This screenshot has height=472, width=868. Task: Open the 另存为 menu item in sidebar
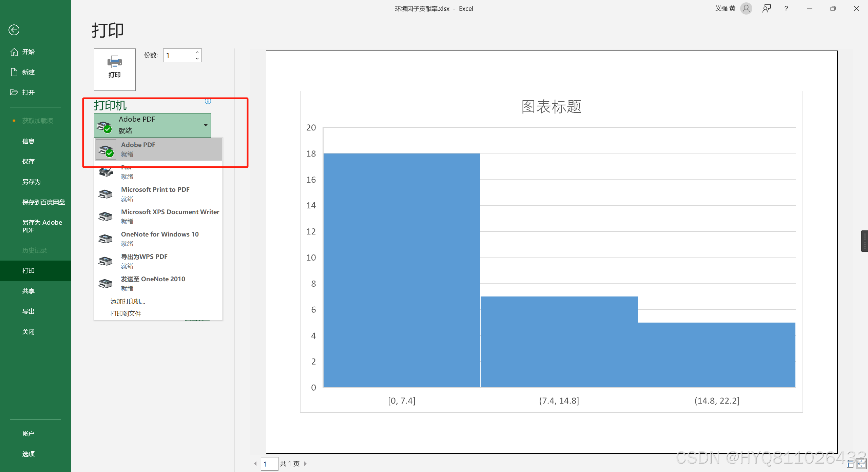pos(31,182)
